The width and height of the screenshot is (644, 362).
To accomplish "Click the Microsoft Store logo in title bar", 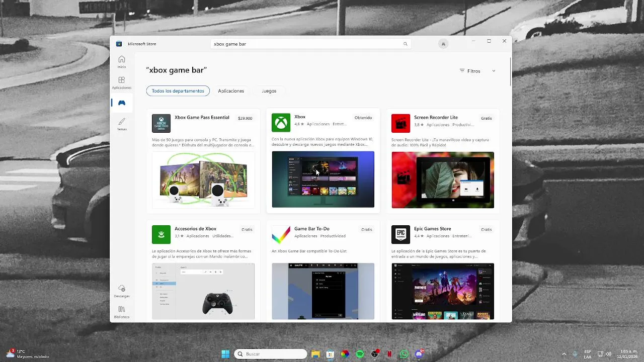I will point(119,44).
